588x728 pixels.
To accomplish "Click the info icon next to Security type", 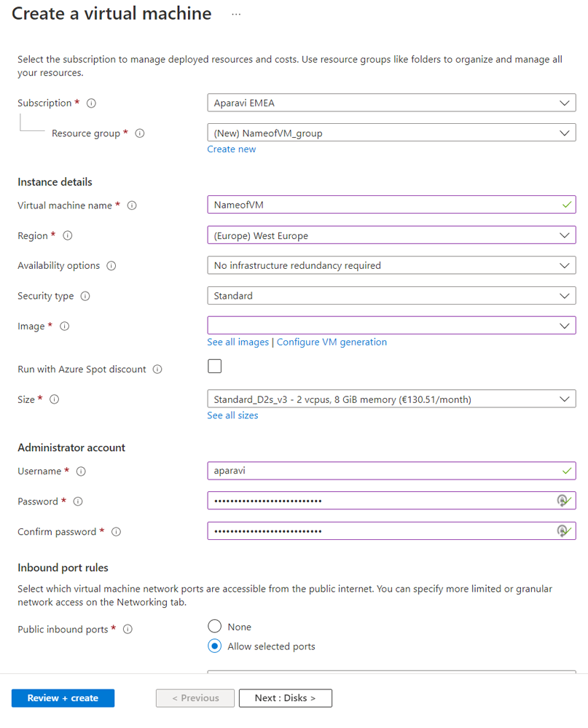I will coord(85,296).
